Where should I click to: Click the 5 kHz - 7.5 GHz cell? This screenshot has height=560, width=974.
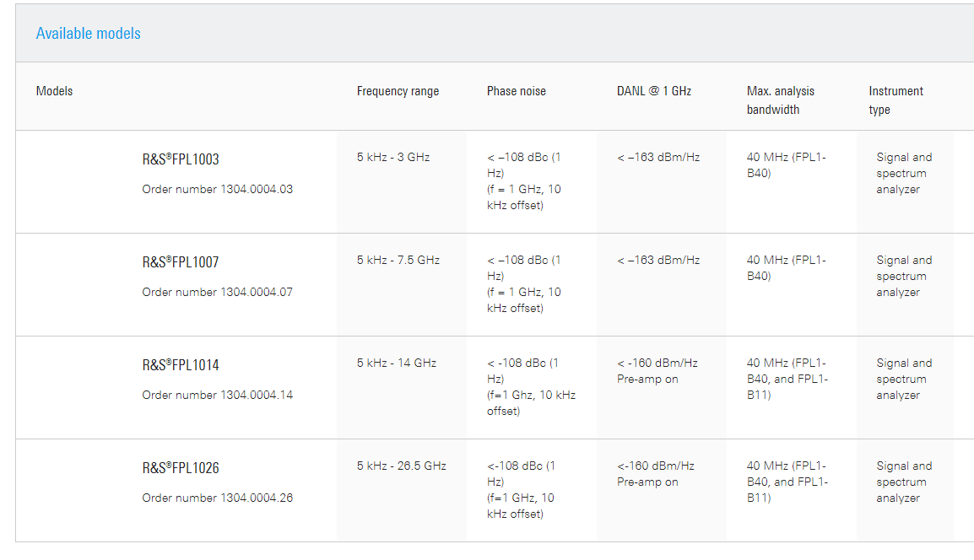(x=398, y=260)
